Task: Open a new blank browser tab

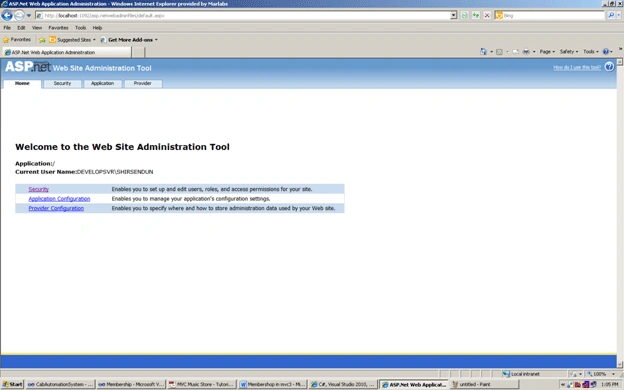Action: pos(138,52)
